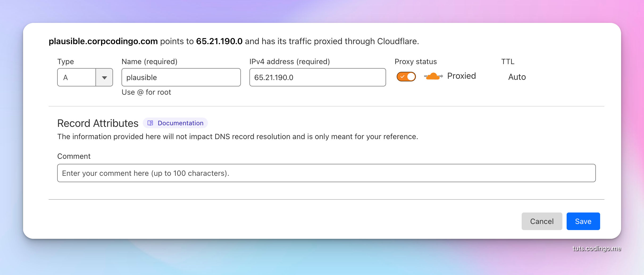
Task: Click the 'Comment' field label
Action: click(74, 156)
